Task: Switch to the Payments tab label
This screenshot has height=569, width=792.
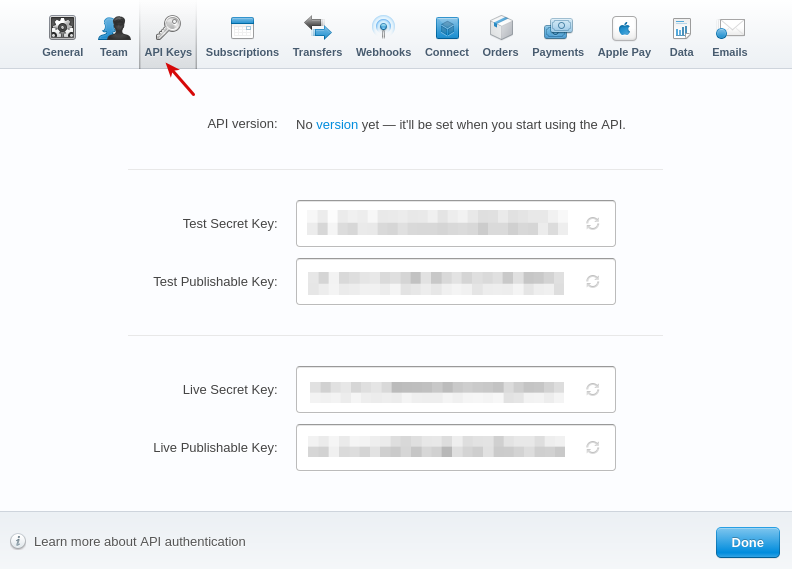Action: point(558,53)
